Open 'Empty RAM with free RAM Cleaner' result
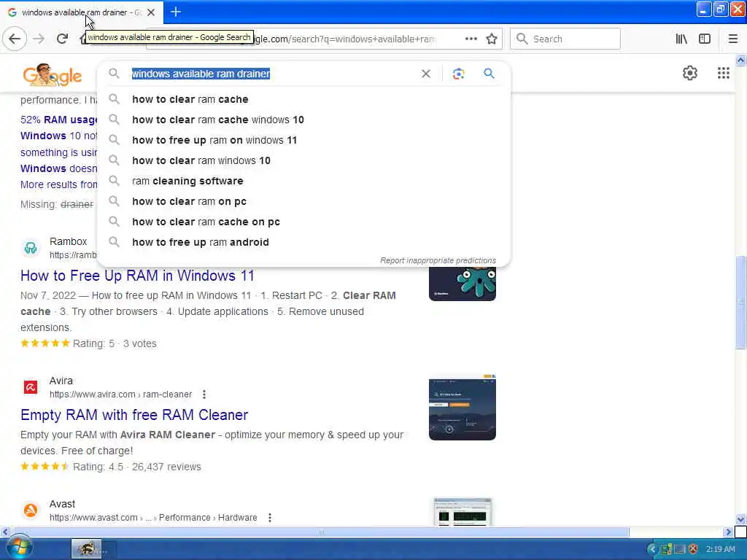 coord(134,415)
